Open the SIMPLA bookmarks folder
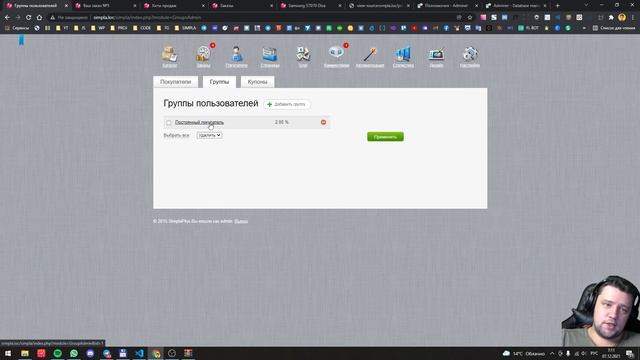The image size is (640, 360). (185, 28)
